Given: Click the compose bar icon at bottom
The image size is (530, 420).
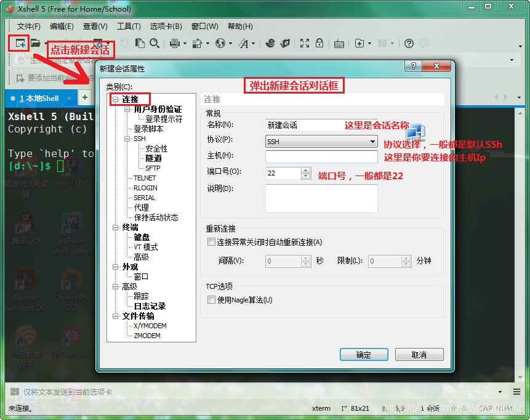Looking at the screenshot, I should tap(15, 392).
